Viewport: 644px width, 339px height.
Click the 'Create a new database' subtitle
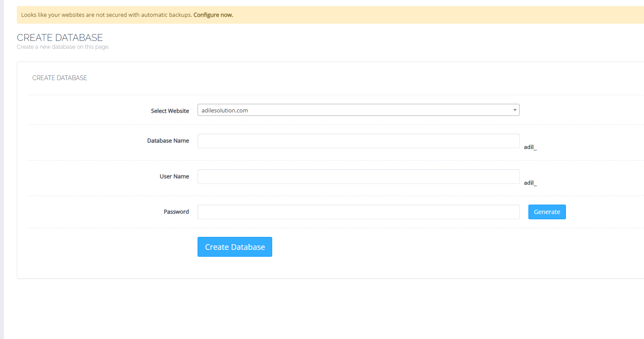coord(63,47)
